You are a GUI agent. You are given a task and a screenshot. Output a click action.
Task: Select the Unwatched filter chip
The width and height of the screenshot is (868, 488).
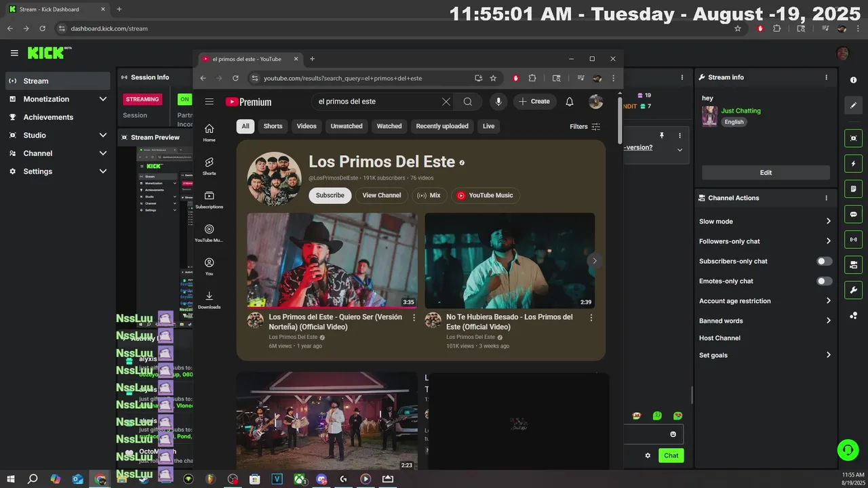(x=347, y=126)
